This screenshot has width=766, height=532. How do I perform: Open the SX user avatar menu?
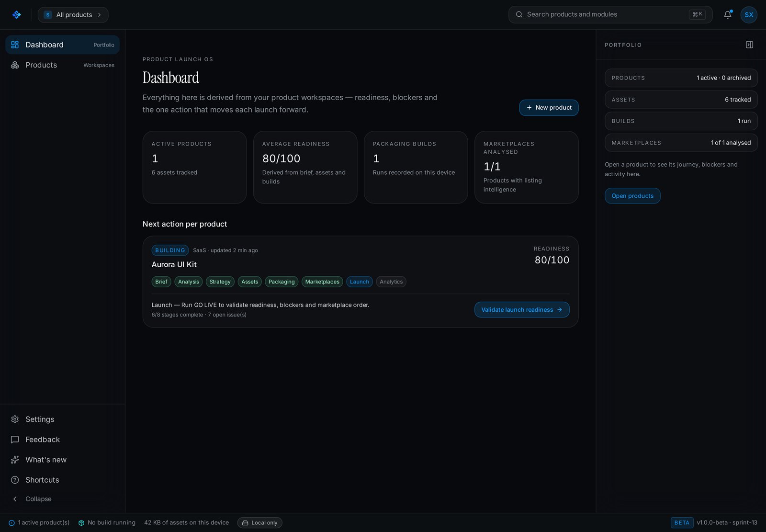pyautogui.click(x=749, y=15)
